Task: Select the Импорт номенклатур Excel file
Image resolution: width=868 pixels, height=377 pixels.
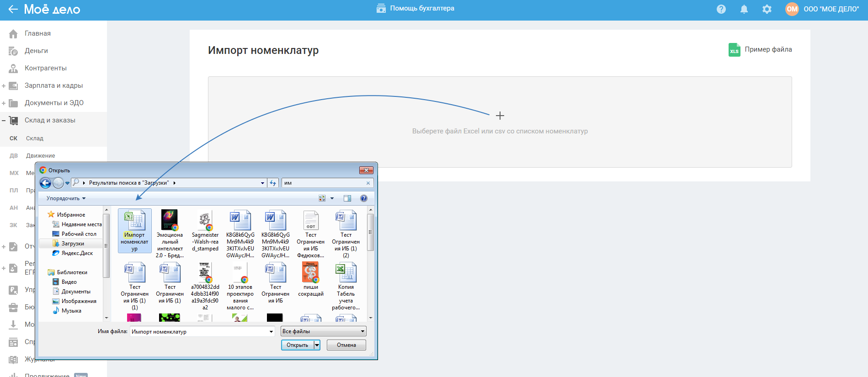Action: tap(134, 231)
